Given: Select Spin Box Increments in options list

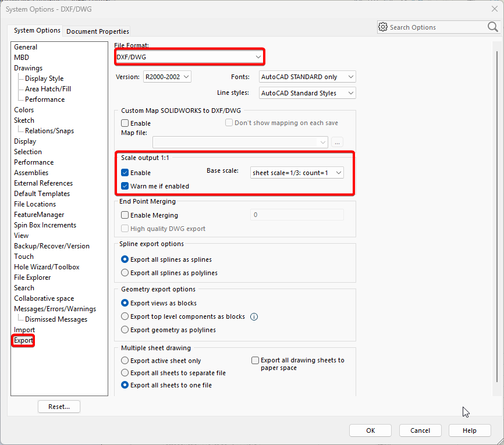Looking at the screenshot, I should click(45, 225).
